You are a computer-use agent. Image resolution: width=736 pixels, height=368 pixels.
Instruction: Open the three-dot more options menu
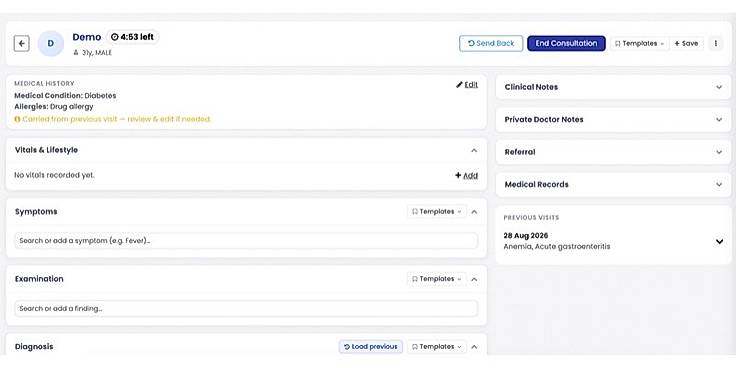click(x=716, y=43)
